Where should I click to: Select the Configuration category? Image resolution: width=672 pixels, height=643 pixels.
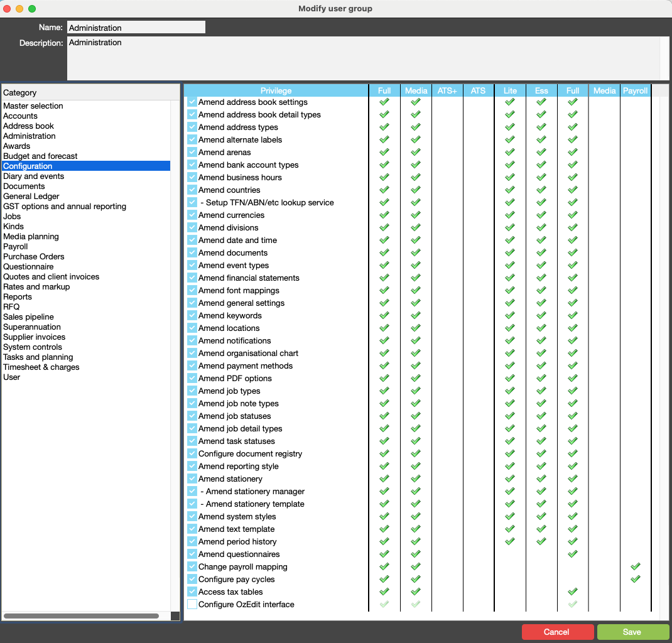pyautogui.click(x=85, y=166)
